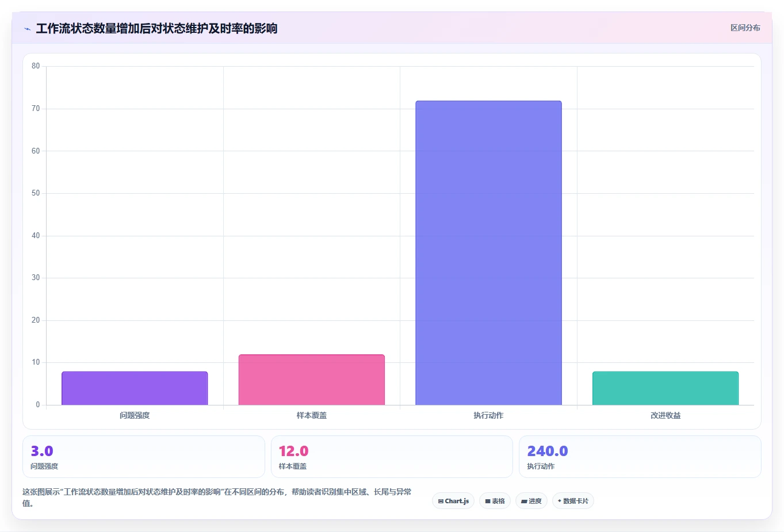784x532 pixels.
Task: Click the 表格 tag chip
Action: (495, 501)
